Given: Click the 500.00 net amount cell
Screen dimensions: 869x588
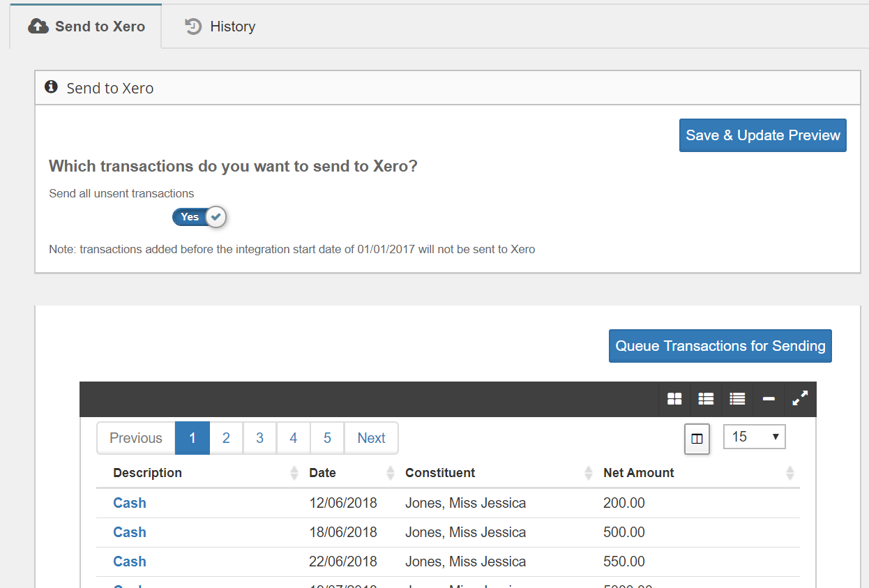Looking at the screenshot, I should pyautogui.click(x=624, y=532).
